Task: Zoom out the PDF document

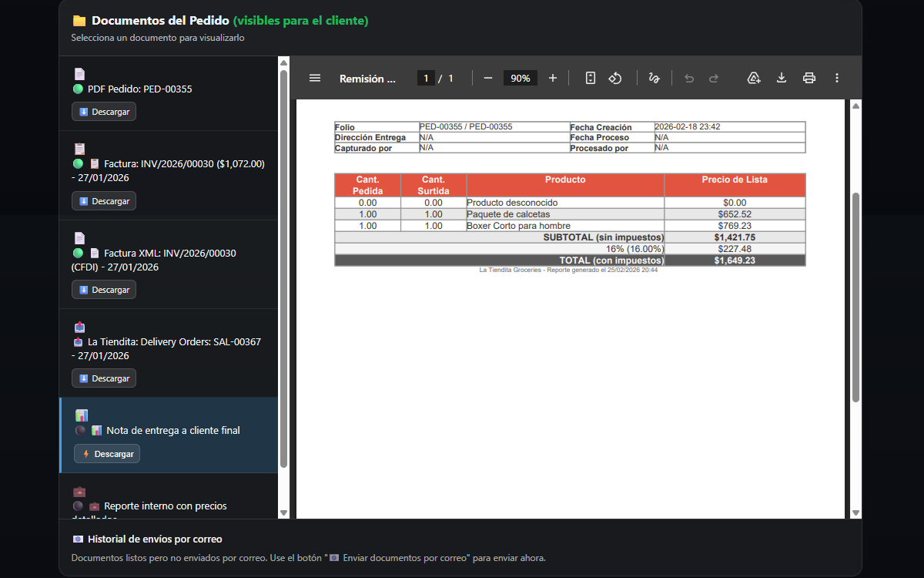Action: [x=487, y=78]
